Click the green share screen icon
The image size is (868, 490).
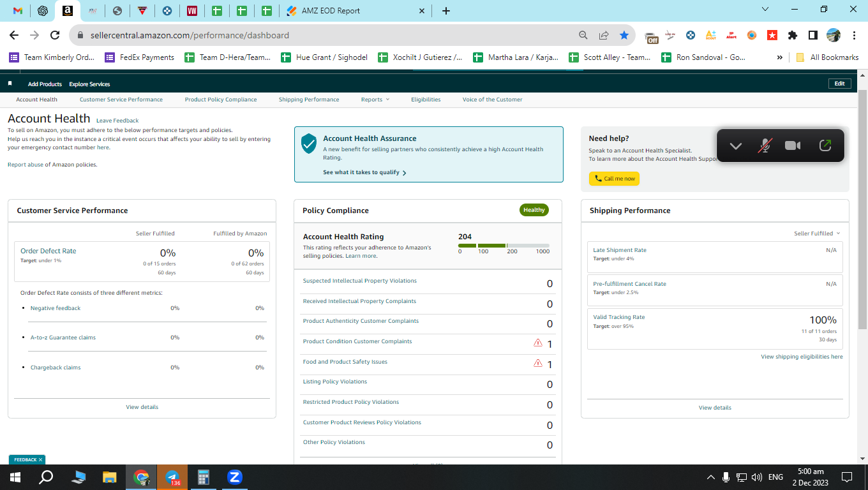pos(825,145)
